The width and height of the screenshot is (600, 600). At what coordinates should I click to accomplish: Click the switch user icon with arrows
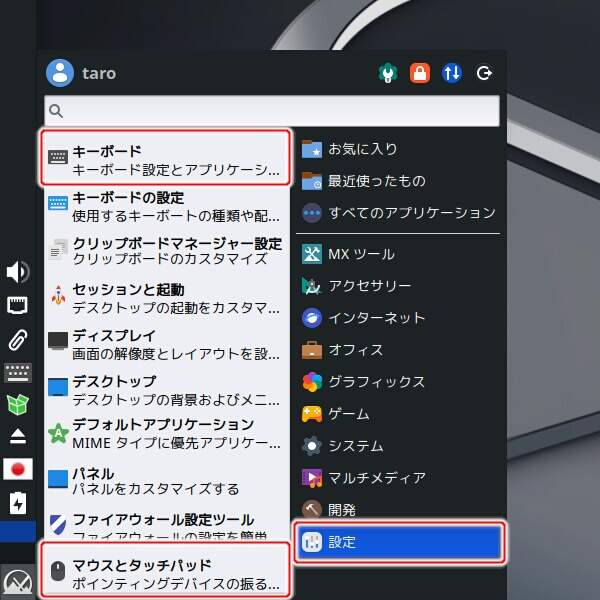[452, 73]
